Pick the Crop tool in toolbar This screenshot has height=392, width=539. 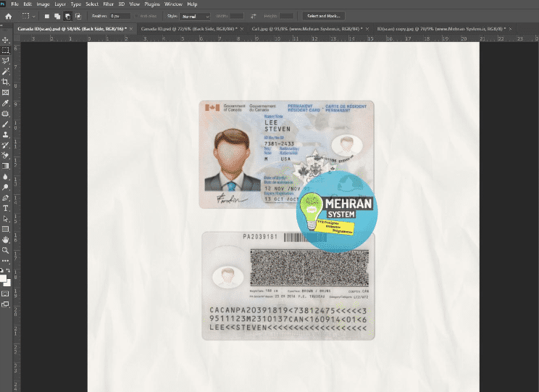pos(5,82)
